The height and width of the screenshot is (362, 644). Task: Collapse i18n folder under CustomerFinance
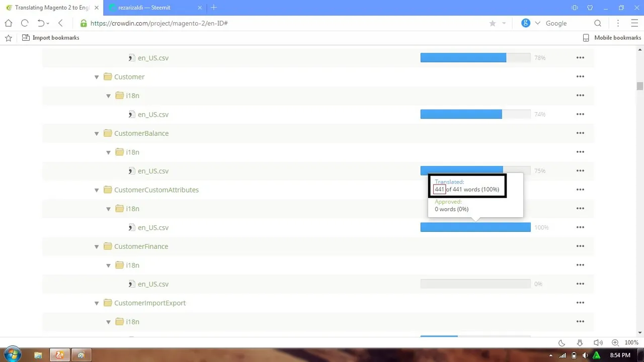pos(108,265)
